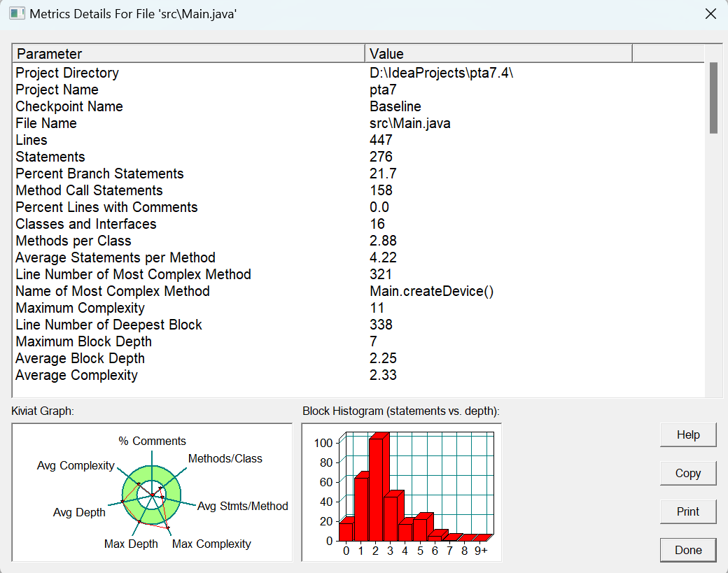728x573 pixels.
Task: Click the value 2.88
Action: tap(383, 241)
